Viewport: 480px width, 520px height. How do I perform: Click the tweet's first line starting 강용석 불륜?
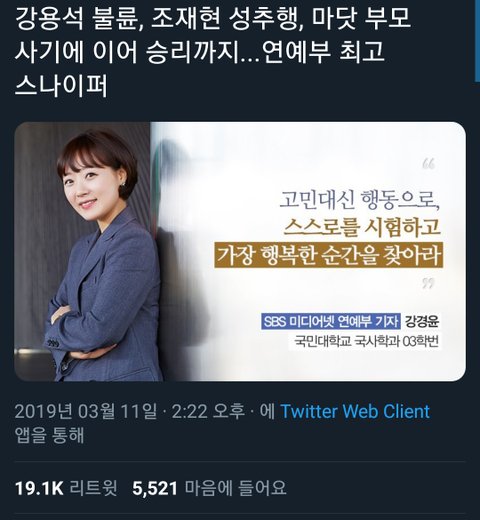point(213,18)
